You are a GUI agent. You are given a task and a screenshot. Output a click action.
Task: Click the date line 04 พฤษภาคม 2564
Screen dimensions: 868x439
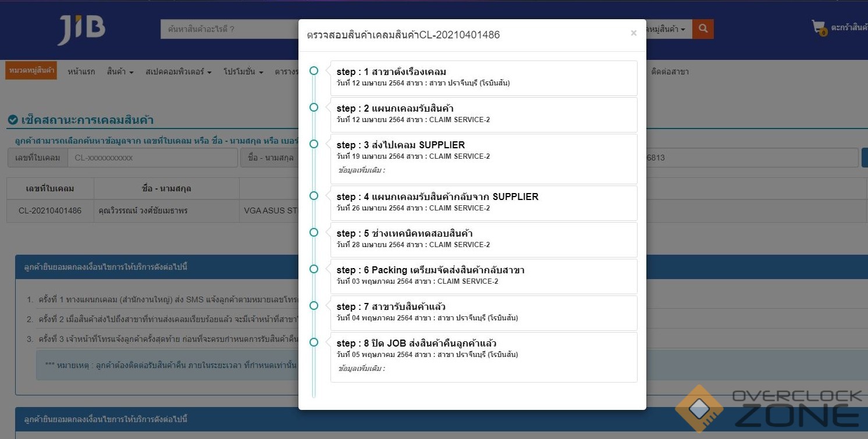pos(428,318)
